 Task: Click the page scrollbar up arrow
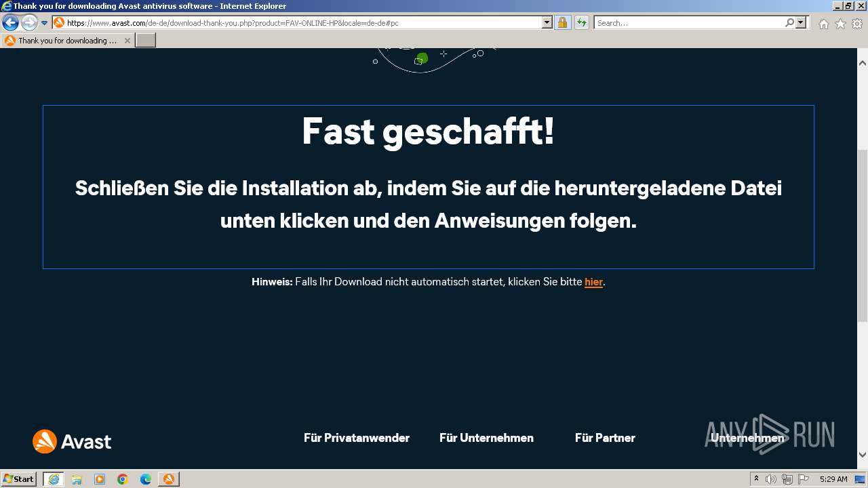863,63
